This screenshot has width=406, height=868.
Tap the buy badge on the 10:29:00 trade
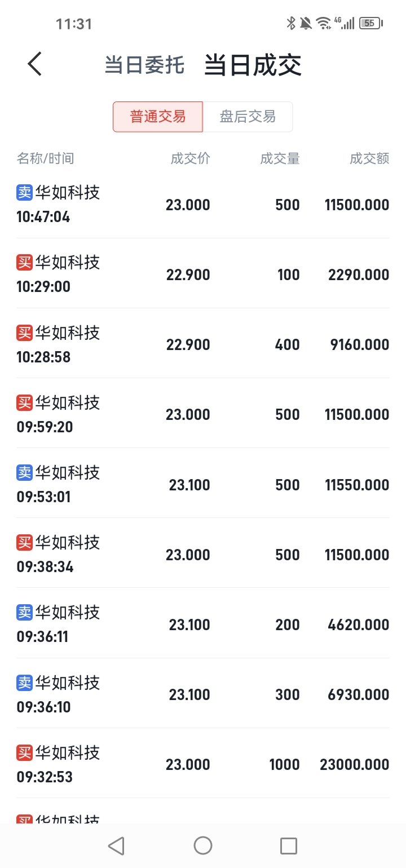(25, 262)
